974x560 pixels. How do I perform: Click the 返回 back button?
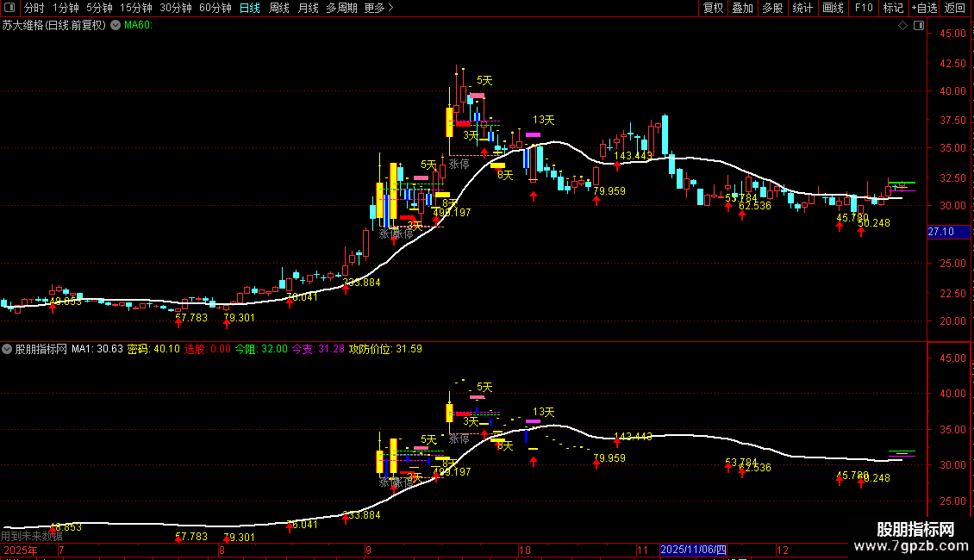pos(955,8)
